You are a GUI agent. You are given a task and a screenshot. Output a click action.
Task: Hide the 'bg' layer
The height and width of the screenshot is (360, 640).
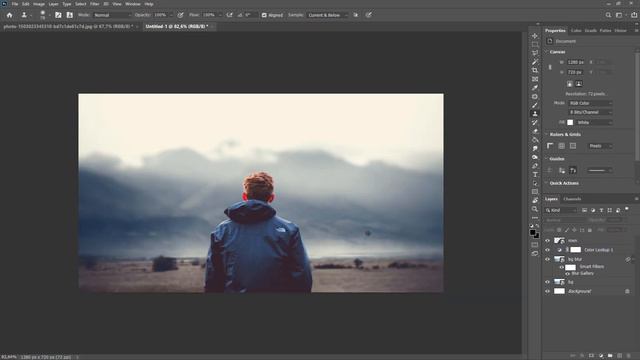(x=547, y=282)
